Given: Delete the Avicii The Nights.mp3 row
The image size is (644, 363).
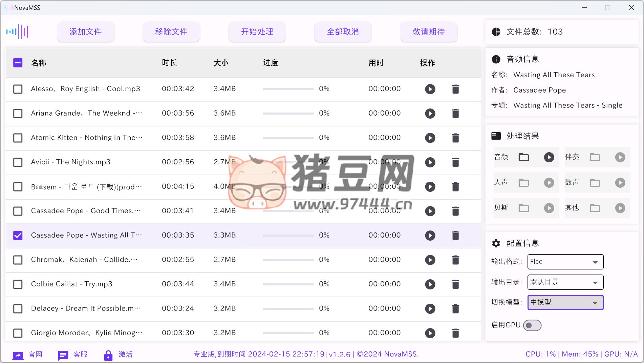Looking at the screenshot, I should (x=455, y=162).
